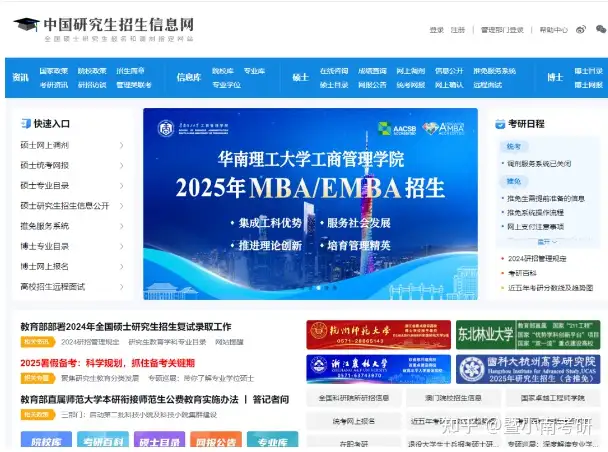Click the graduation cap site logo
The image size is (608, 452).
[26, 25]
